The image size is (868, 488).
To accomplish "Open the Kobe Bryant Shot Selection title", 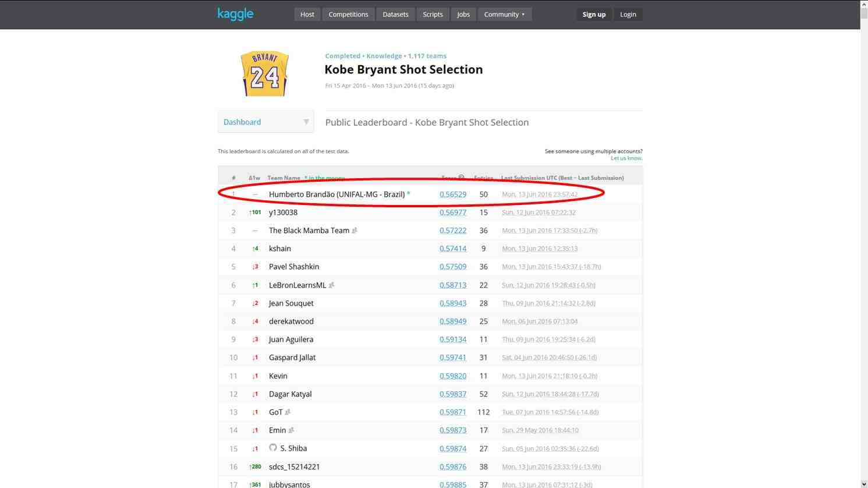I will point(403,69).
